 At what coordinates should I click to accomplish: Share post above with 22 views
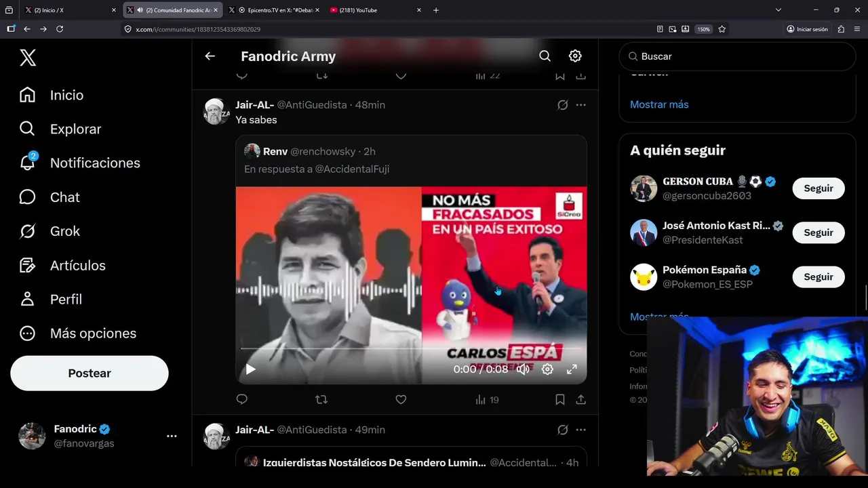point(581,76)
